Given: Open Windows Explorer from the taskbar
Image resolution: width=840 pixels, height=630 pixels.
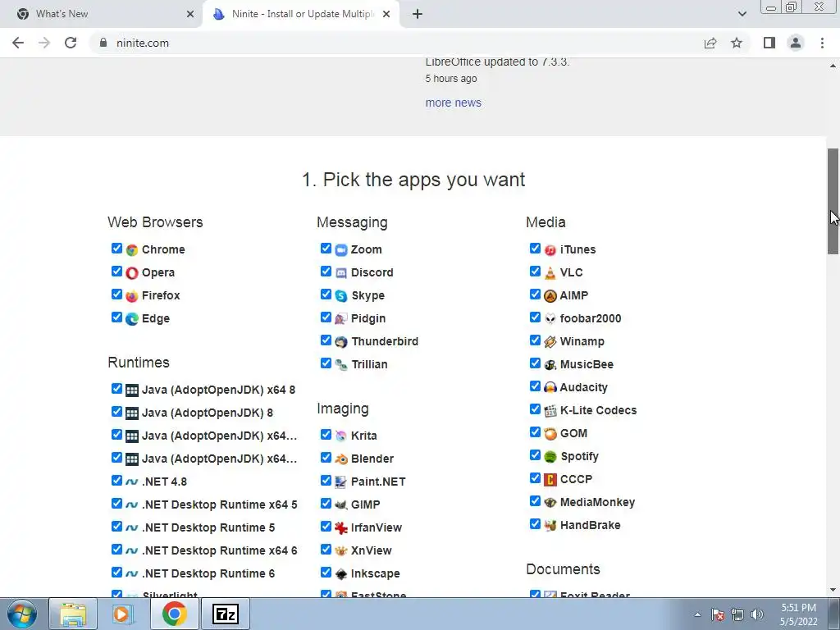Looking at the screenshot, I should pos(73,614).
